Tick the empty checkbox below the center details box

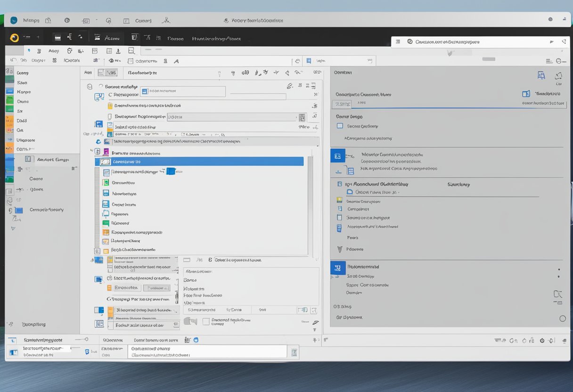pyautogui.click(x=205, y=321)
